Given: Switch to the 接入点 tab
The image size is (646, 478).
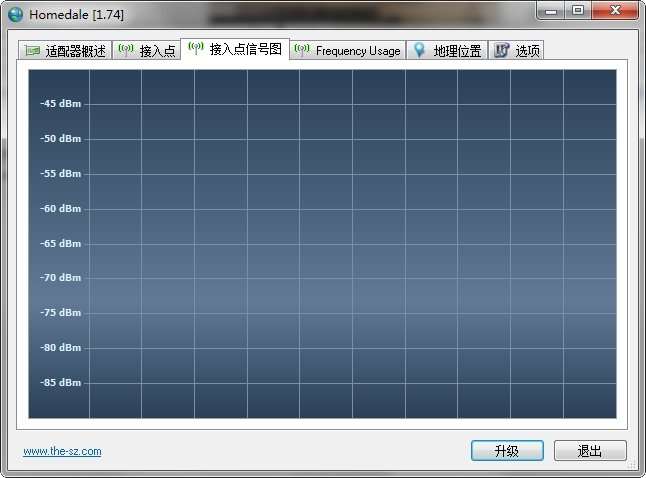Looking at the screenshot, I should 147,51.
